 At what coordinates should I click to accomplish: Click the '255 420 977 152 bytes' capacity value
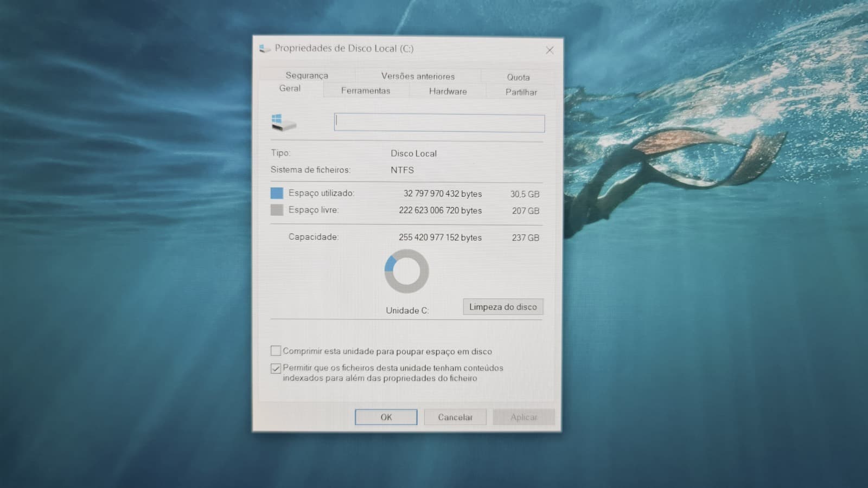click(440, 237)
